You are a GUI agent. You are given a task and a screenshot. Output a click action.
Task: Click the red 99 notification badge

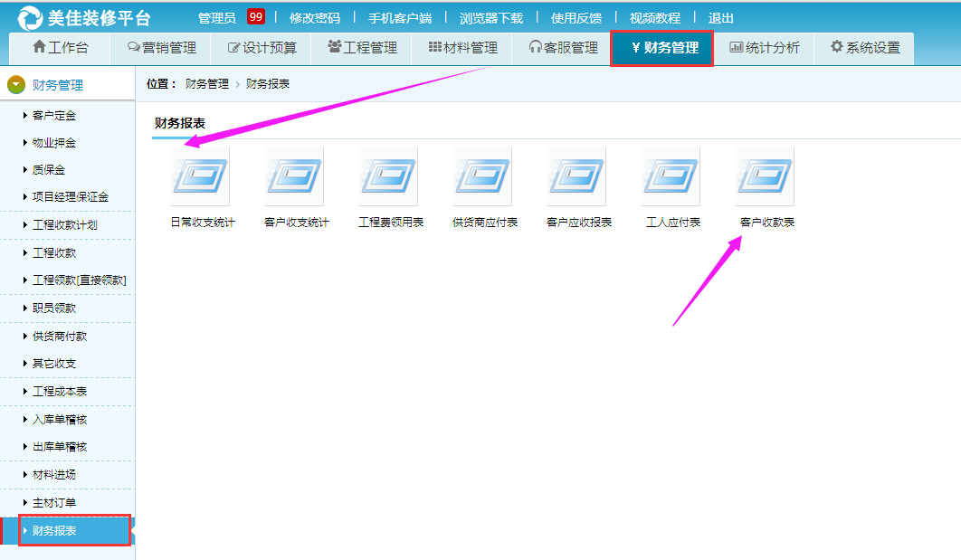pos(256,17)
